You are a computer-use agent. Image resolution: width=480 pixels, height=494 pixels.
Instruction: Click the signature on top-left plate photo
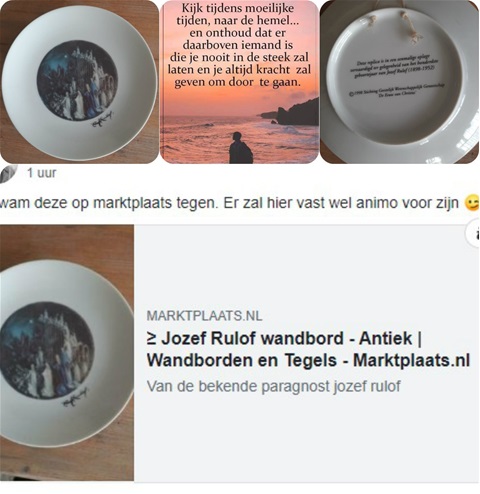coord(102,119)
